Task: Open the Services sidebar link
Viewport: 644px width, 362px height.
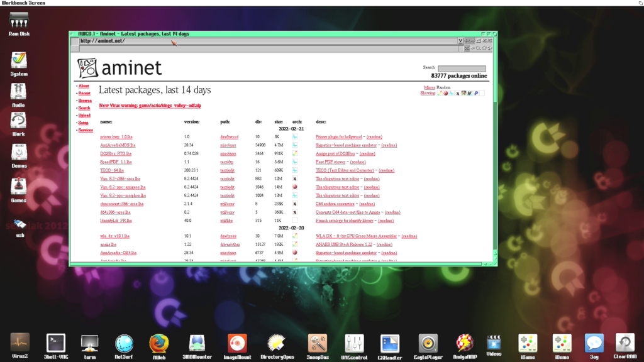Action: pos(86,130)
